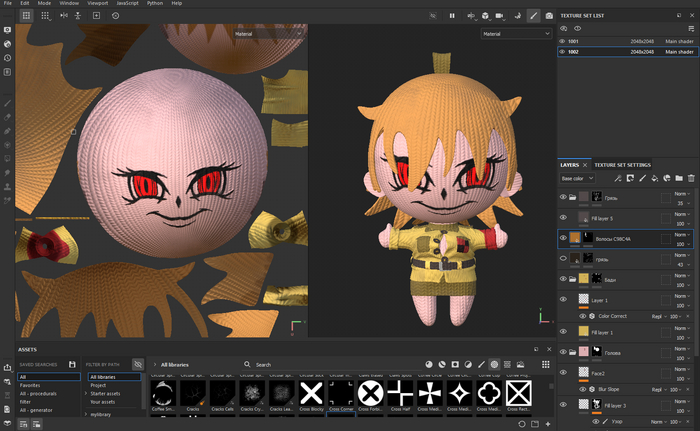
Task: Open blending mode dropdown of Fill layer 5
Action: [682, 214]
